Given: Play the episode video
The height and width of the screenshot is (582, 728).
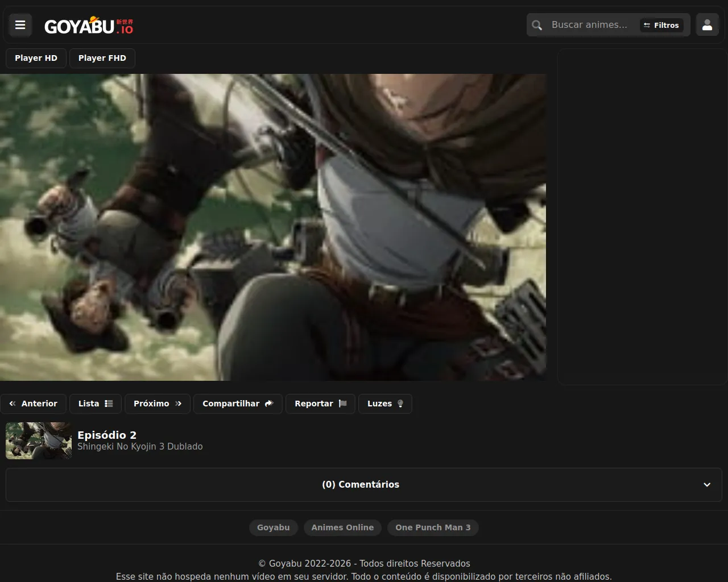Looking at the screenshot, I should (x=273, y=227).
